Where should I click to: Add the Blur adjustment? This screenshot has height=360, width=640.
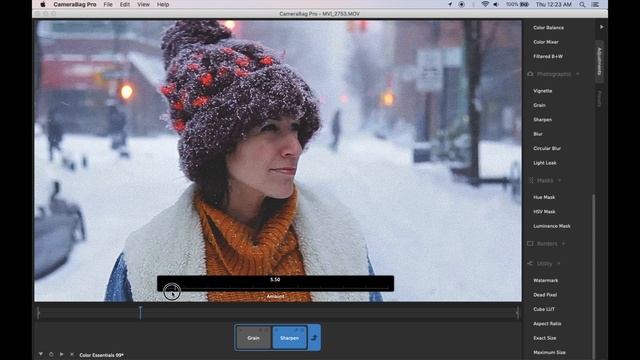tap(538, 134)
